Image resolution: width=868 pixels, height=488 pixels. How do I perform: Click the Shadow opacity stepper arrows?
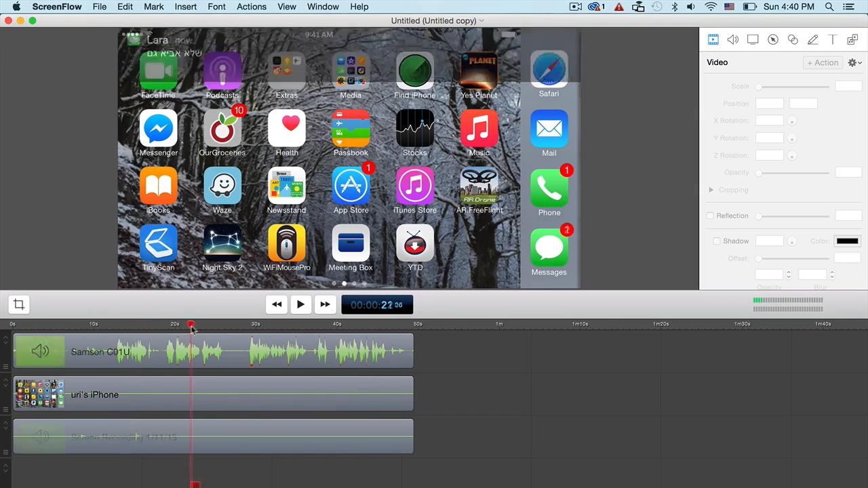click(x=788, y=274)
